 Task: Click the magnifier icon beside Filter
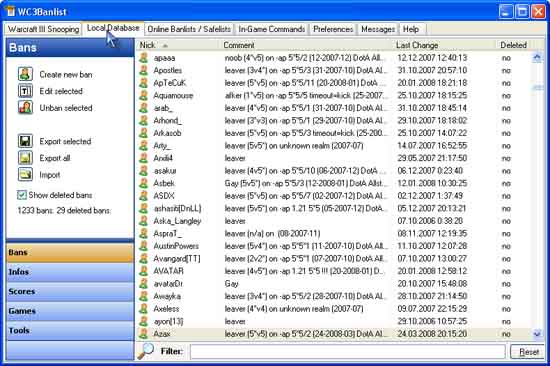pyautogui.click(x=146, y=351)
